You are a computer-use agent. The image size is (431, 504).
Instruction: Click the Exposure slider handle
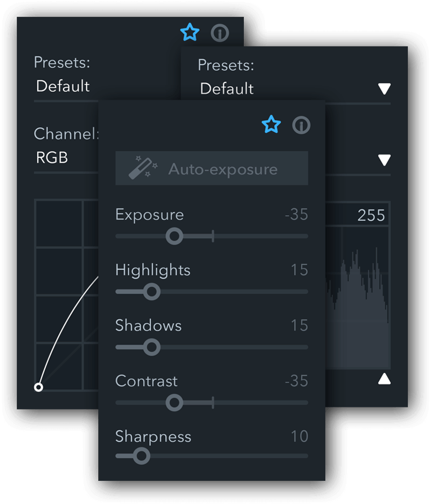175,236
